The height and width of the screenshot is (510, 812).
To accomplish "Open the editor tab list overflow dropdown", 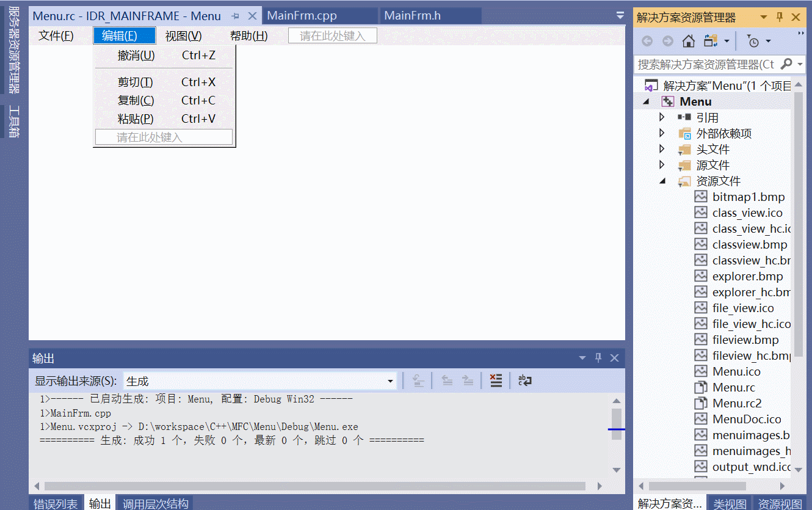I will click(x=620, y=16).
